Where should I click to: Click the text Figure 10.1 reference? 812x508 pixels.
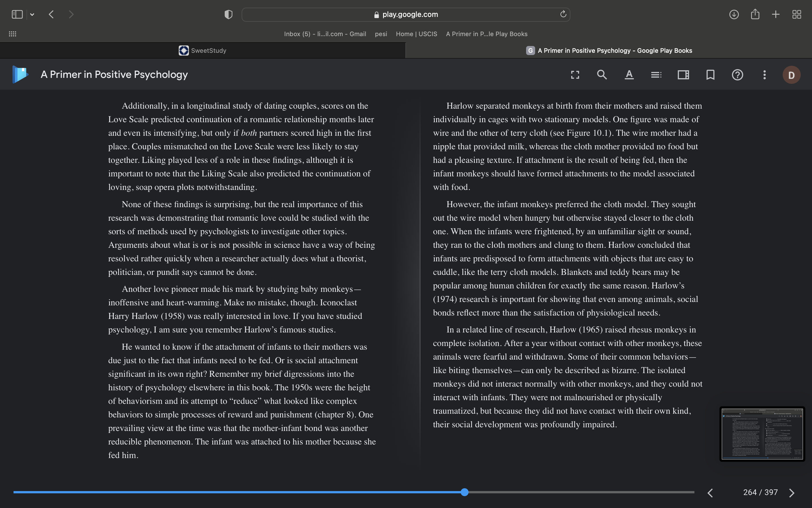coord(587,133)
